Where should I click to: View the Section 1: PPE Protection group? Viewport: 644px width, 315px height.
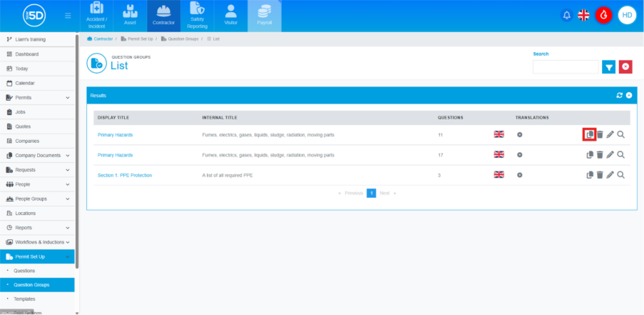coord(621,175)
